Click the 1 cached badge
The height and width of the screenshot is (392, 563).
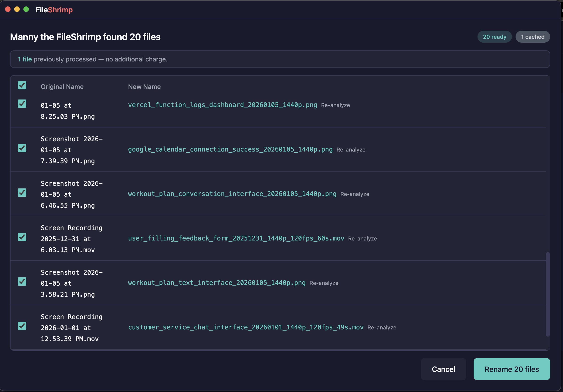(x=532, y=37)
